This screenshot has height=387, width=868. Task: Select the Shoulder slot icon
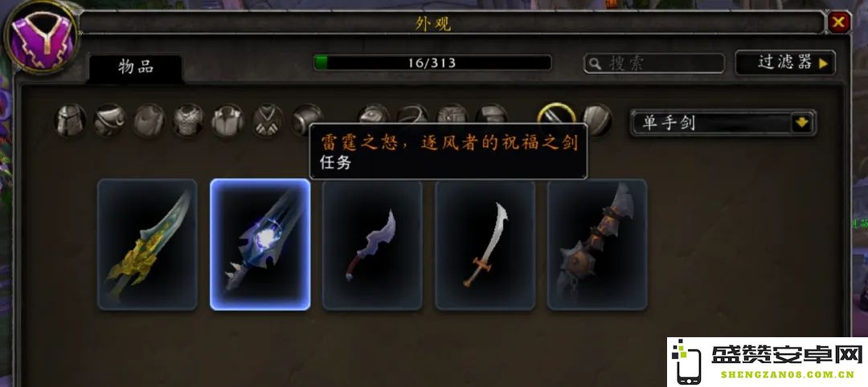(x=109, y=120)
